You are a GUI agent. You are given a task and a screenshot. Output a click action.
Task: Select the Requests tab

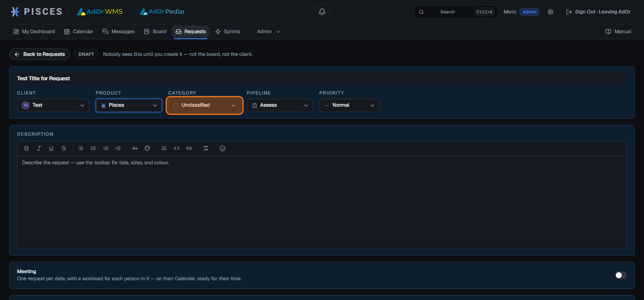click(x=191, y=32)
